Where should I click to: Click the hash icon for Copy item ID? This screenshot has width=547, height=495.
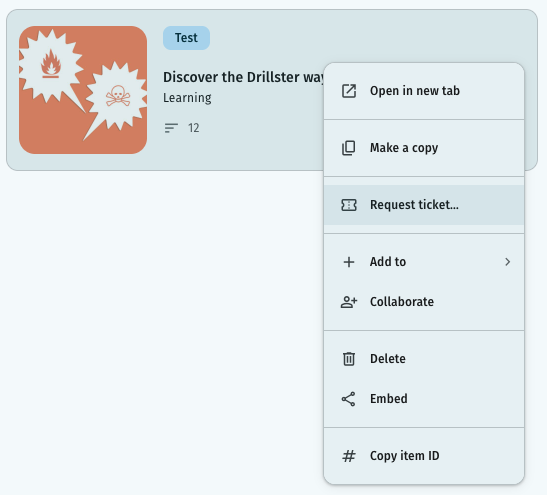click(x=349, y=456)
